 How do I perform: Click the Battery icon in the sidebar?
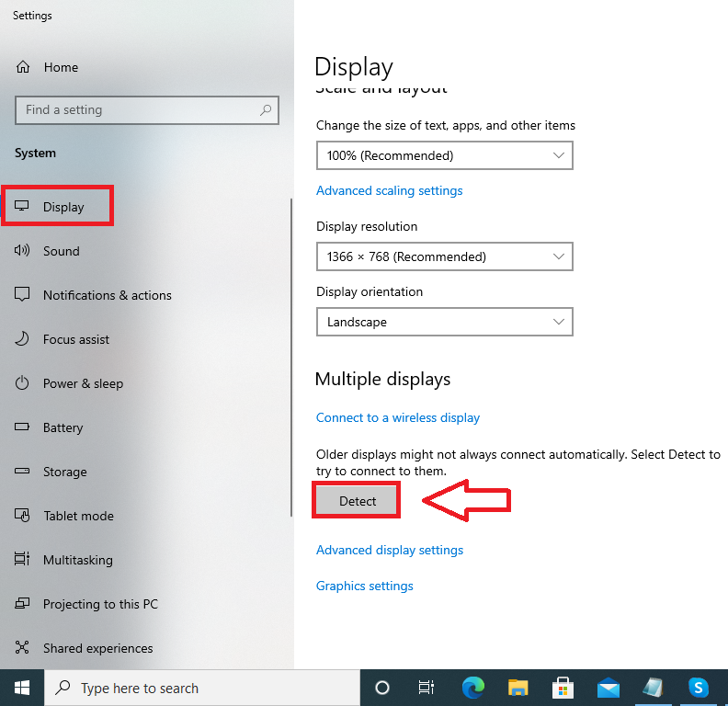(x=22, y=427)
